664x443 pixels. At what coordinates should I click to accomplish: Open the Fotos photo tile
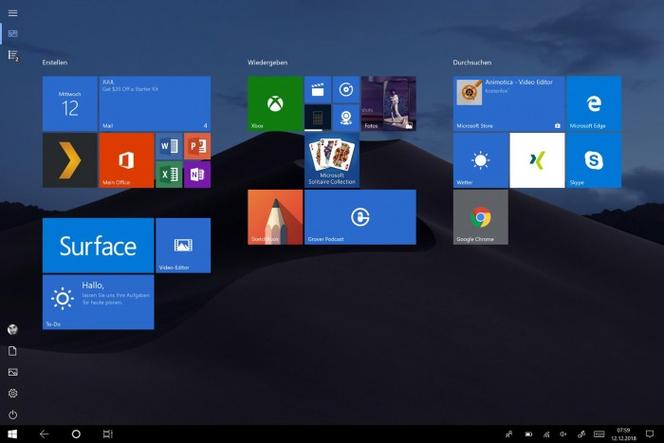(x=388, y=103)
